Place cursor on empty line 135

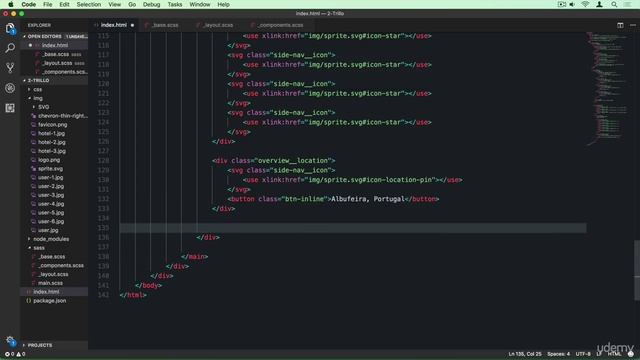pyautogui.click(x=353, y=228)
